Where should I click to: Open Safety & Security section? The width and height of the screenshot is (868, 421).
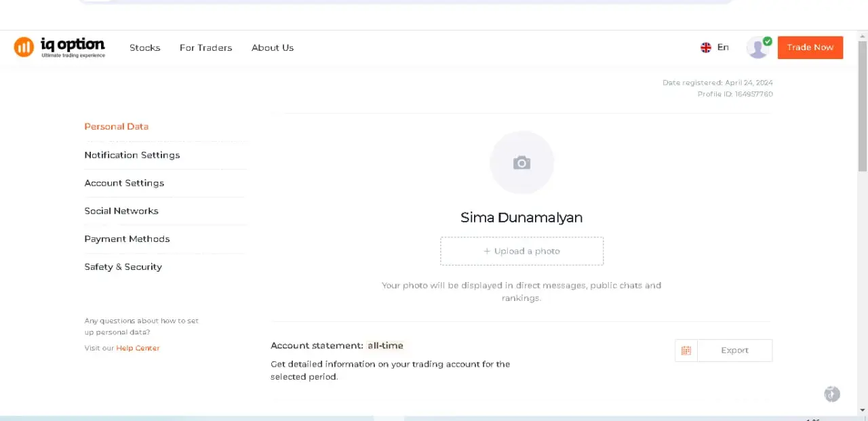(123, 267)
